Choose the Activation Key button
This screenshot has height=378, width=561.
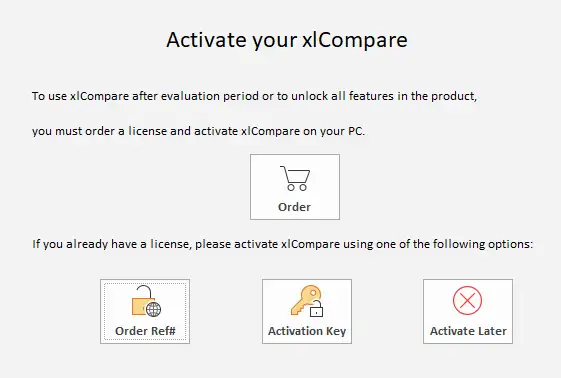point(307,311)
